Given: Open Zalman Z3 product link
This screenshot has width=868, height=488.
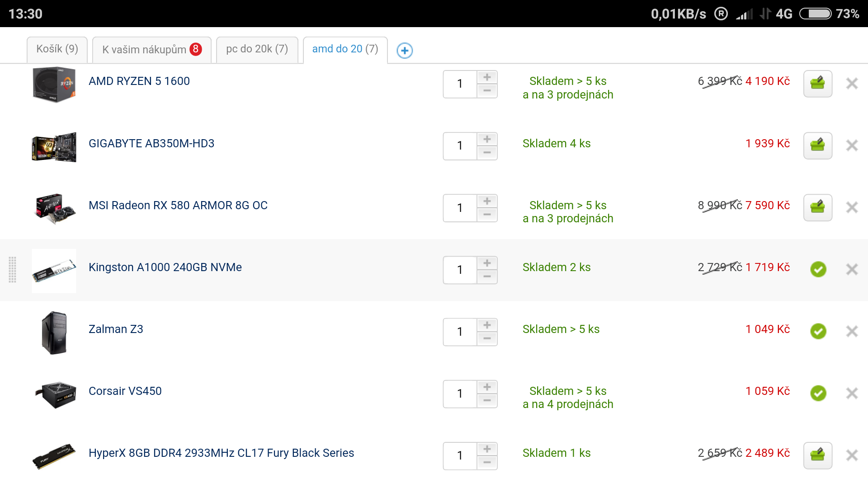Looking at the screenshot, I should coord(116,329).
